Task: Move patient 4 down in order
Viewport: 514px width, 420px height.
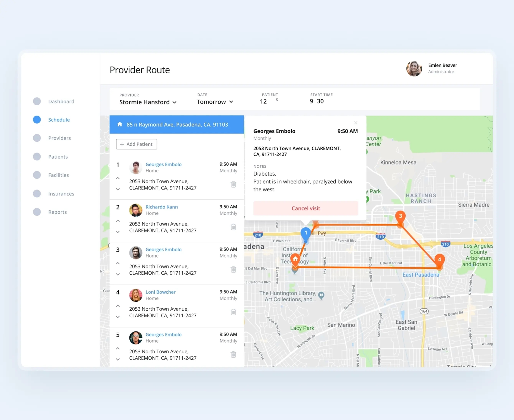Action: 118,317
